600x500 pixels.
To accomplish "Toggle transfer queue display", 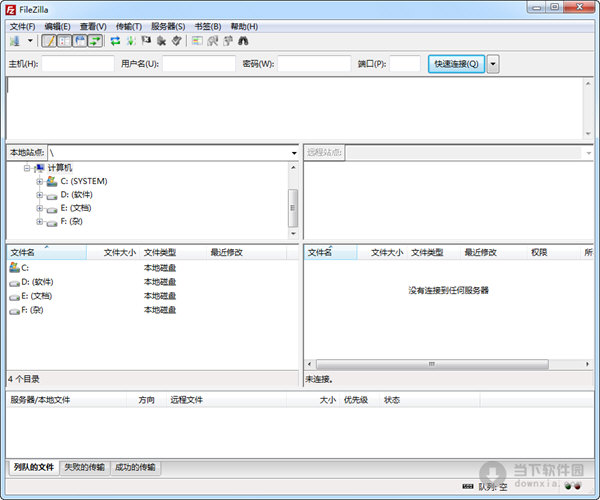I will (x=95, y=41).
